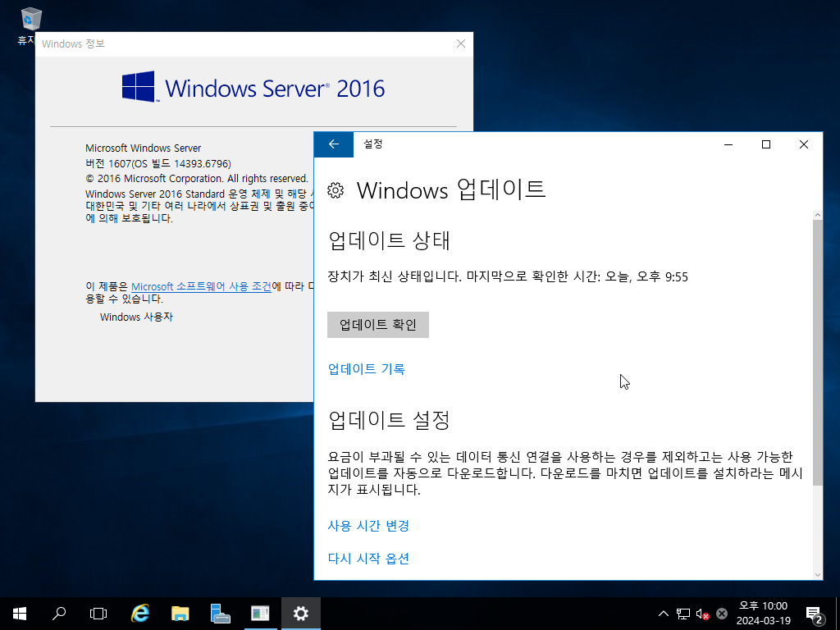Open the taskbar clock showing 오후 10:00
Screen dimensions: 840x630
coord(764,614)
